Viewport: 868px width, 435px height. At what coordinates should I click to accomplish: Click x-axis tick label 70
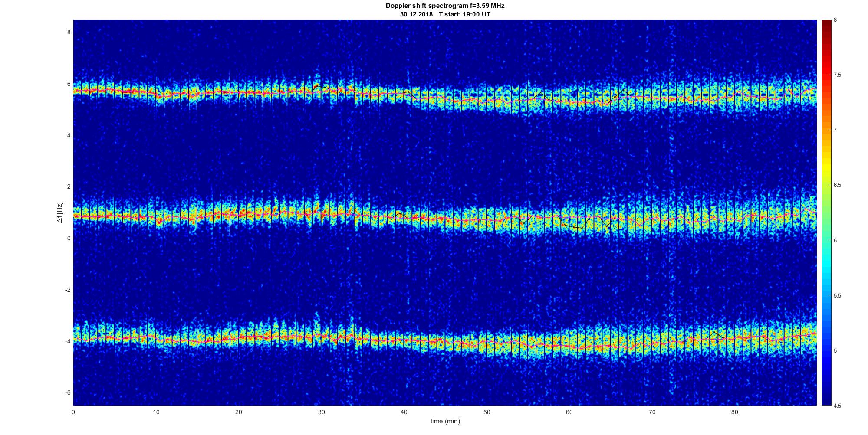[652, 412]
